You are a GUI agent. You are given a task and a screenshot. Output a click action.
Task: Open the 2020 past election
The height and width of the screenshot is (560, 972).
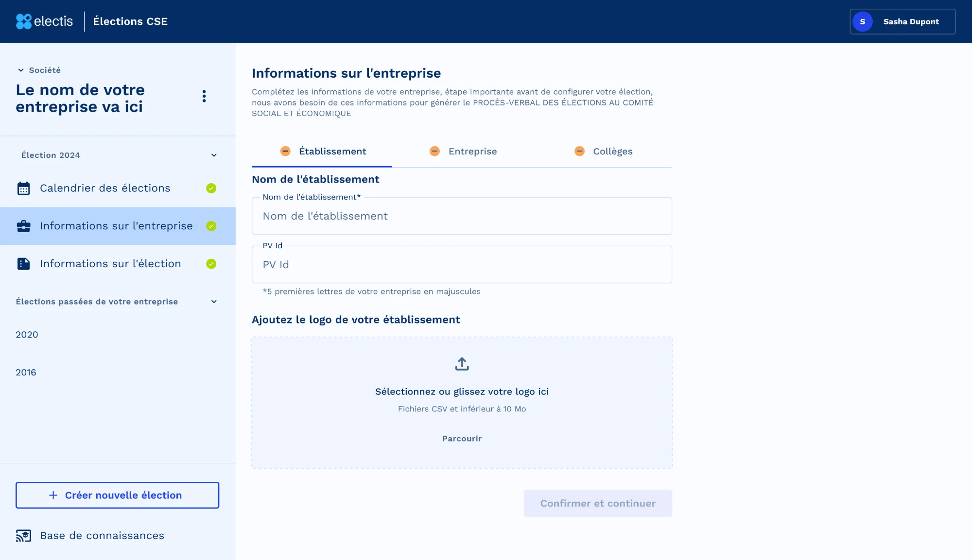[x=27, y=335]
